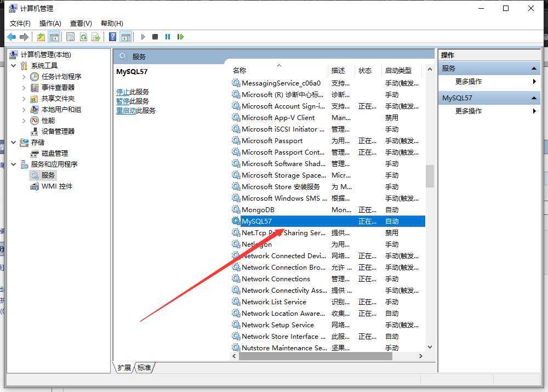Select 计算机管理(本地) root node

pos(46,55)
